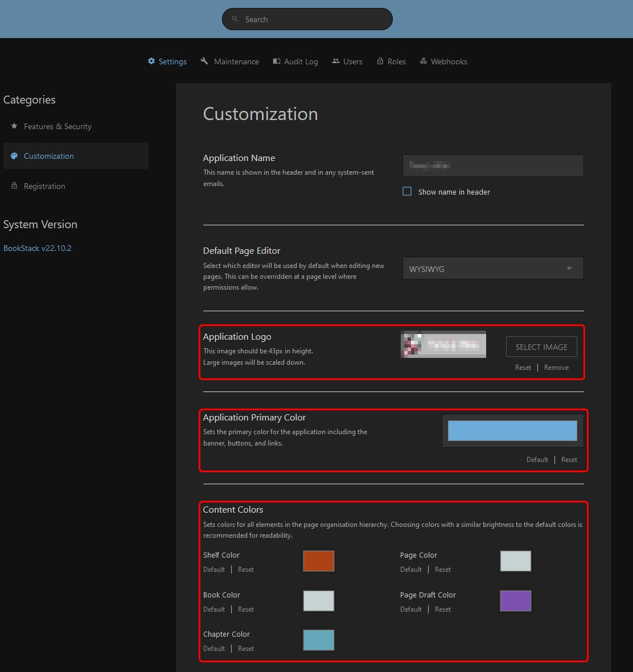Open the orange Shelf Color swatch
Screen dimensions: 633x672
coord(318,561)
